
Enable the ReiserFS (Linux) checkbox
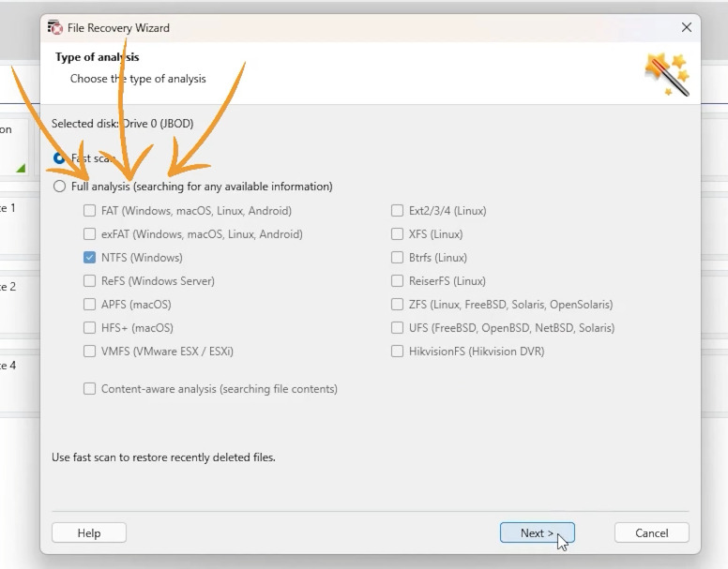tap(397, 280)
